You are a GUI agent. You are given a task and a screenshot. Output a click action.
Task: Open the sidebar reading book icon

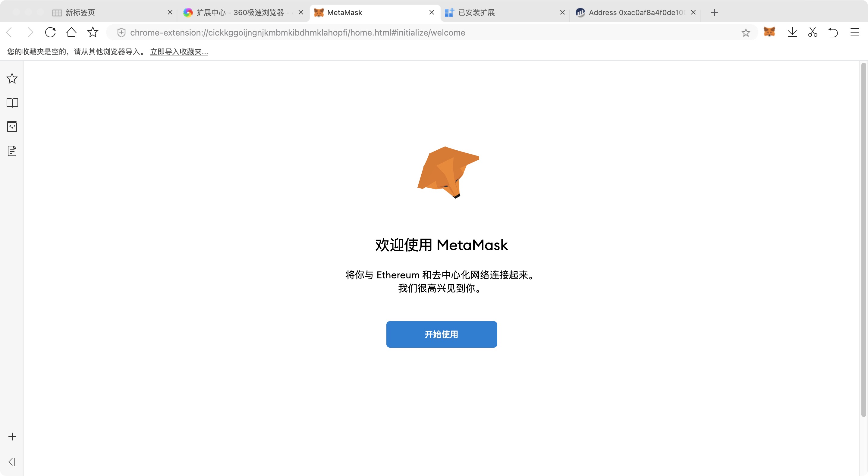pos(12,103)
